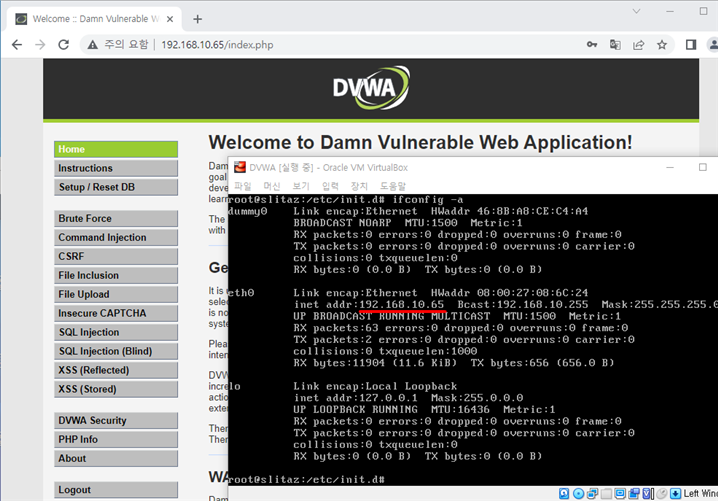Screen dimensions: 718x501
Task: Open the XSS (Reflected) module
Action: tap(116, 370)
